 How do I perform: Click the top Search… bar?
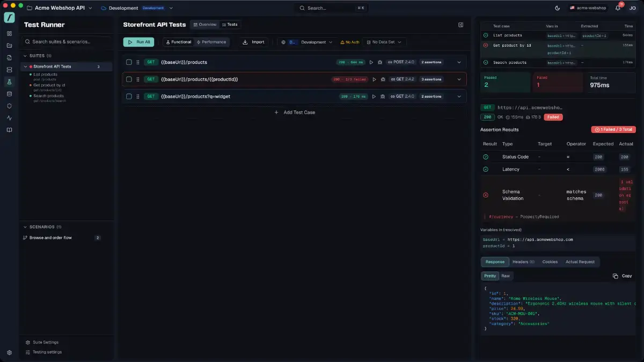click(332, 8)
